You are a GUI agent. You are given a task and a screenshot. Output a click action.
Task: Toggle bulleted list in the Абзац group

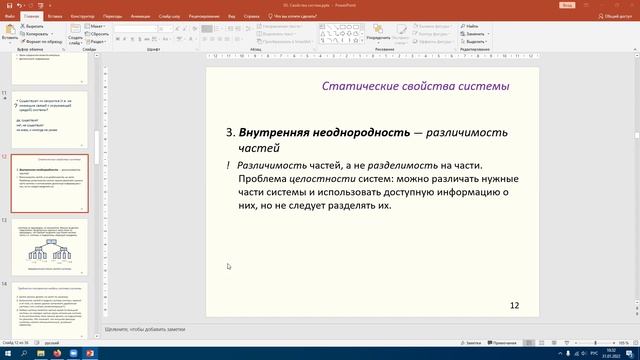click(x=207, y=29)
